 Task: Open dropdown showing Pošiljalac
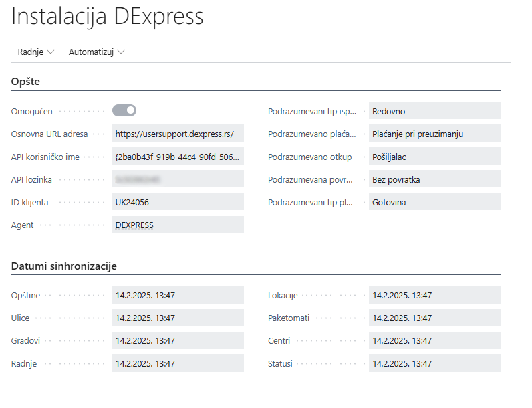coord(434,157)
